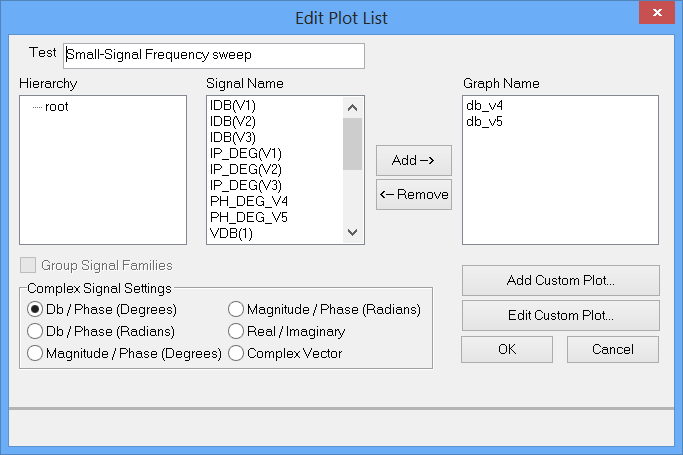Open Add Custom Plot dialog
The height and width of the screenshot is (455, 683).
[x=560, y=280]
